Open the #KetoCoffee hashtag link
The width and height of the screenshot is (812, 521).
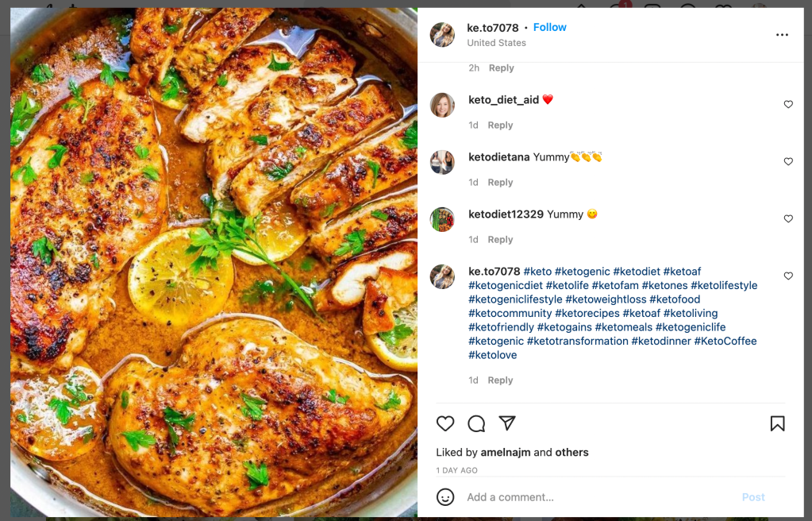click(725, 342)
